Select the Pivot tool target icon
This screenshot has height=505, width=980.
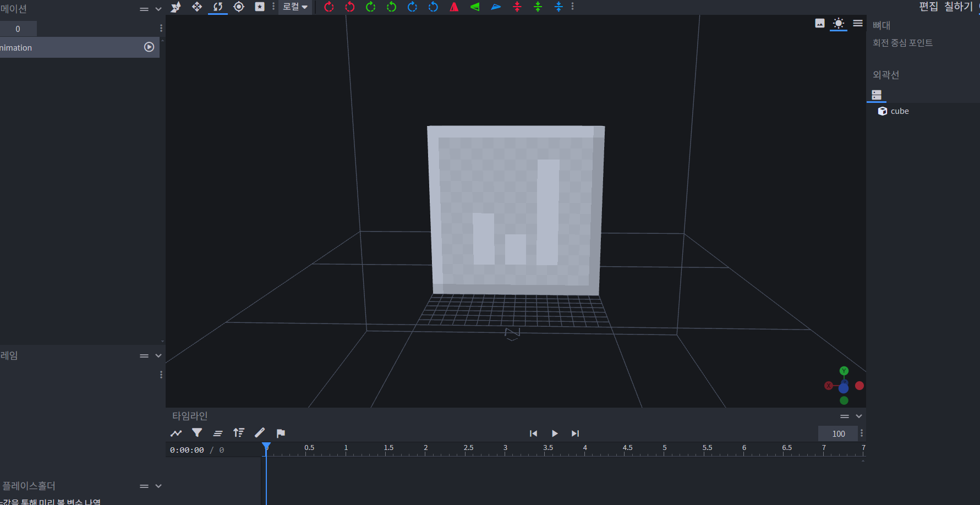click(x=239, y=7)
